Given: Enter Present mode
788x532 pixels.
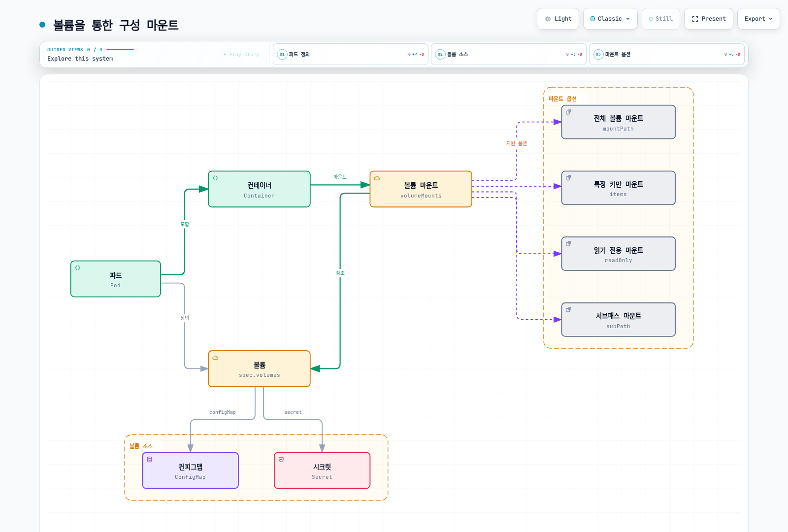Looking at the screenshot, I should tap(709, 19).
